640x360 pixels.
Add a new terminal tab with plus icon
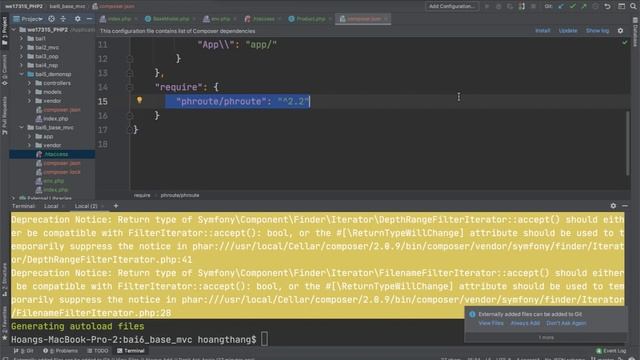tap(116, 206)
